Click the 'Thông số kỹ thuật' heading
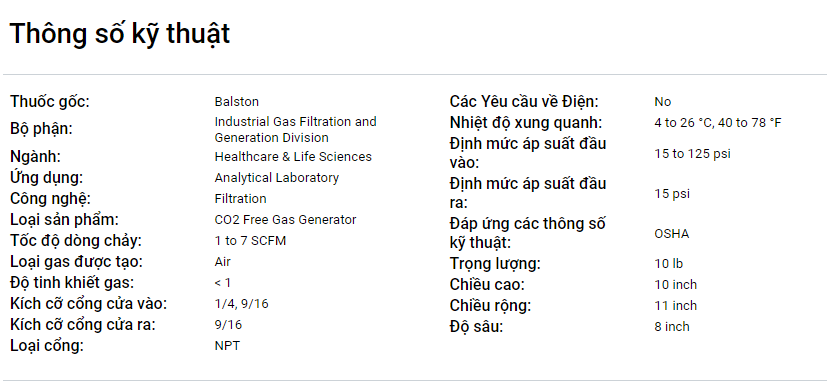827x382 pixels. click(x=120, y=35)
